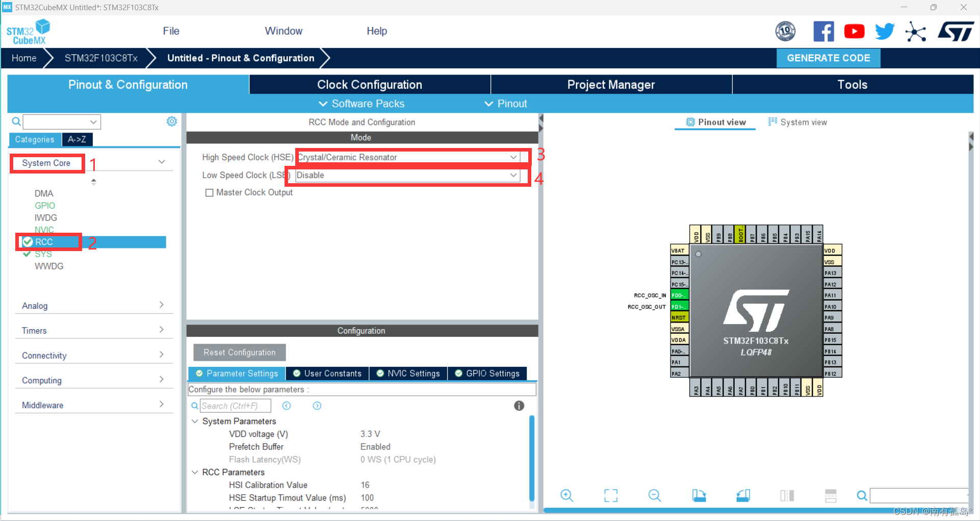
Task: Click the peripheral search magnifier icon
Action: pos(16,121)
